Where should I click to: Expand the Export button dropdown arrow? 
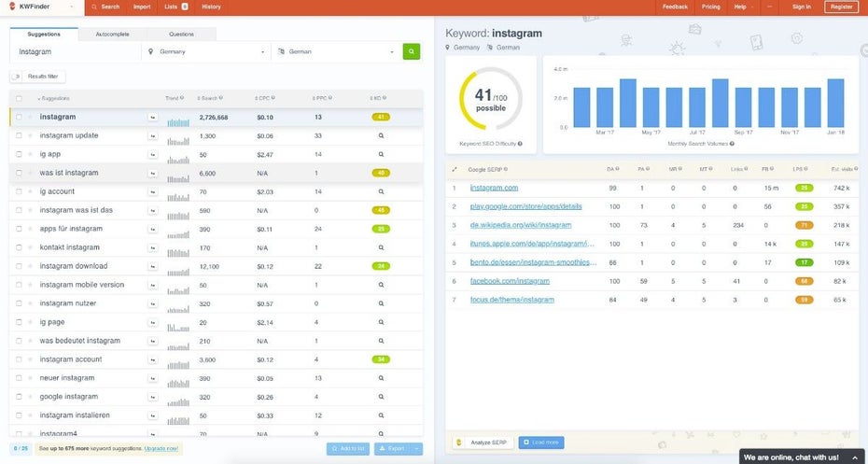pos(417,448)
